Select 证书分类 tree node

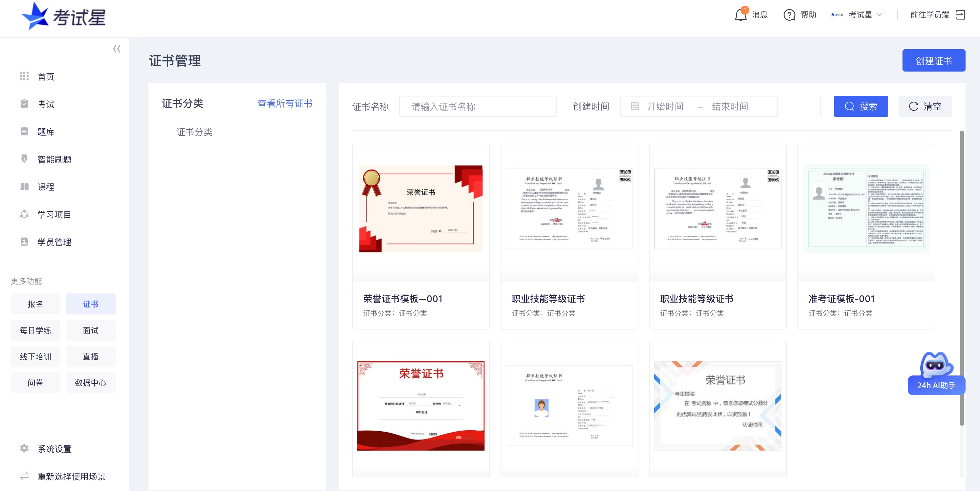(194, 132)
